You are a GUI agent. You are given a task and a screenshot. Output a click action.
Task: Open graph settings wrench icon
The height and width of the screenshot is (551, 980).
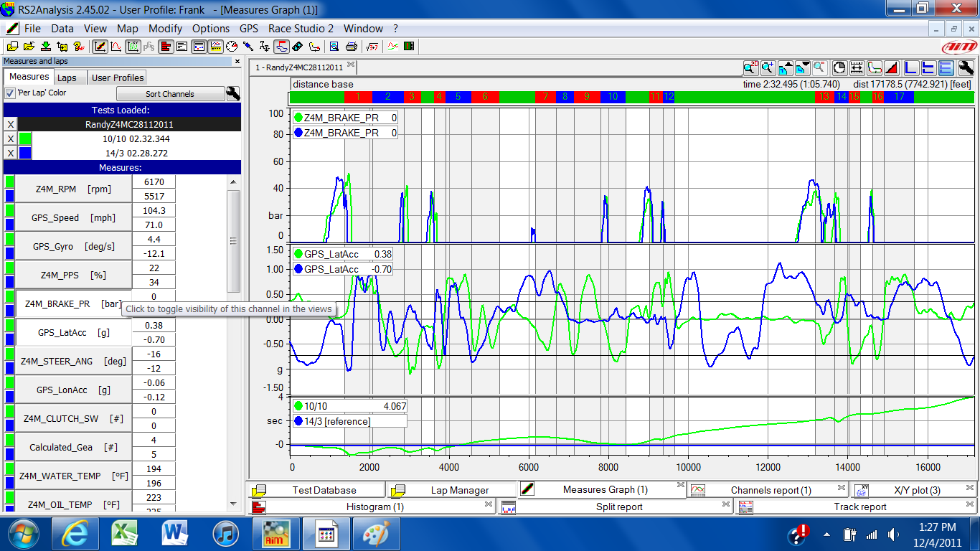(x=966, y=68)
